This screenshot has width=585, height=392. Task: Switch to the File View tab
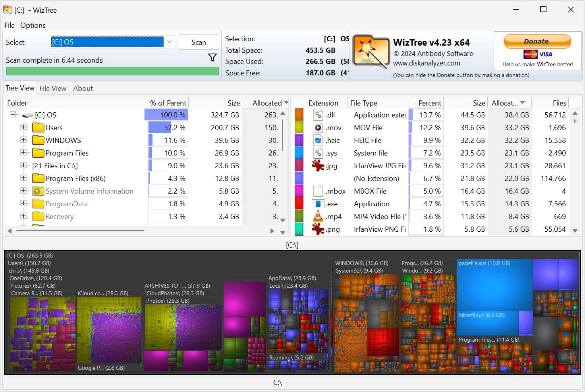53,88
